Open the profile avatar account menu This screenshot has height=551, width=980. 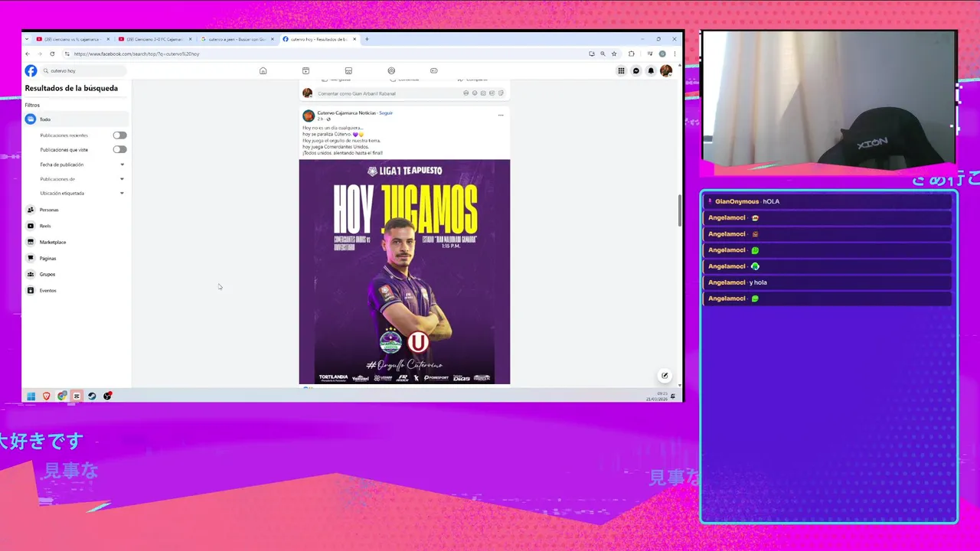(x=666, y=70)
